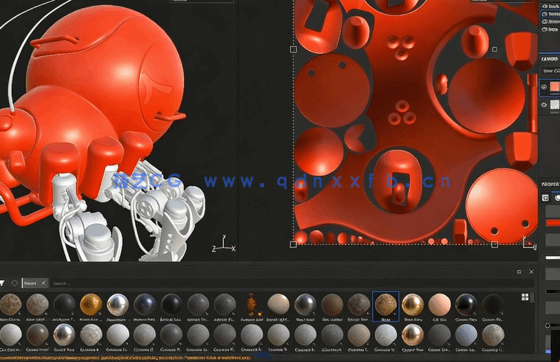Click the bottom-left UV tile corner handle

pyautogui.click(x=293, y=244)
